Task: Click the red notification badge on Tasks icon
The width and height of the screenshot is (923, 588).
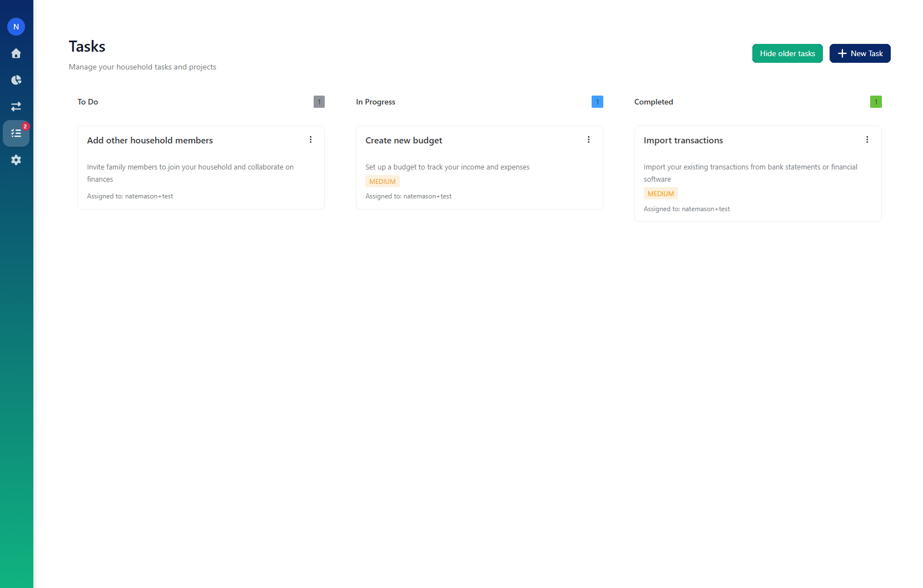Action: click(x=24, y=127)
